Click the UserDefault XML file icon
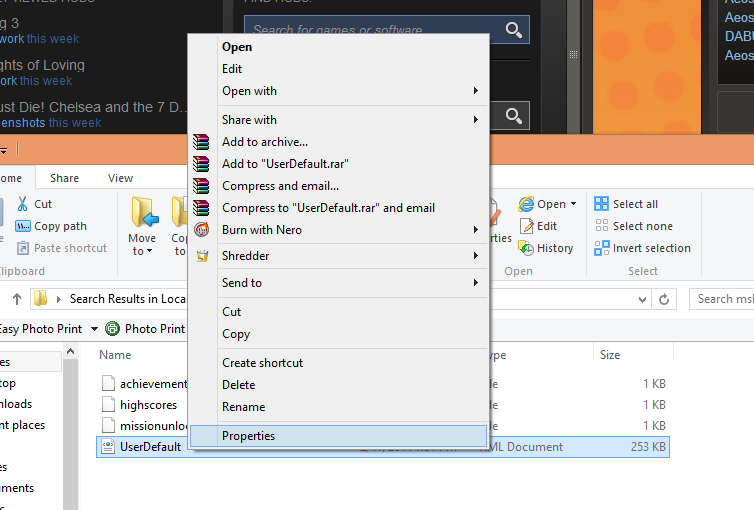754x510 pixels. coord(109,447)
